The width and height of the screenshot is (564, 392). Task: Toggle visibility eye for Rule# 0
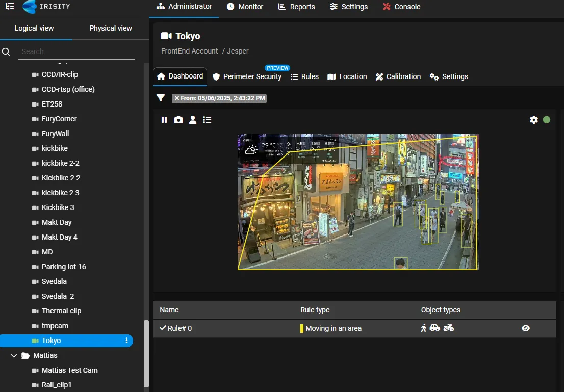coord(526,328)
